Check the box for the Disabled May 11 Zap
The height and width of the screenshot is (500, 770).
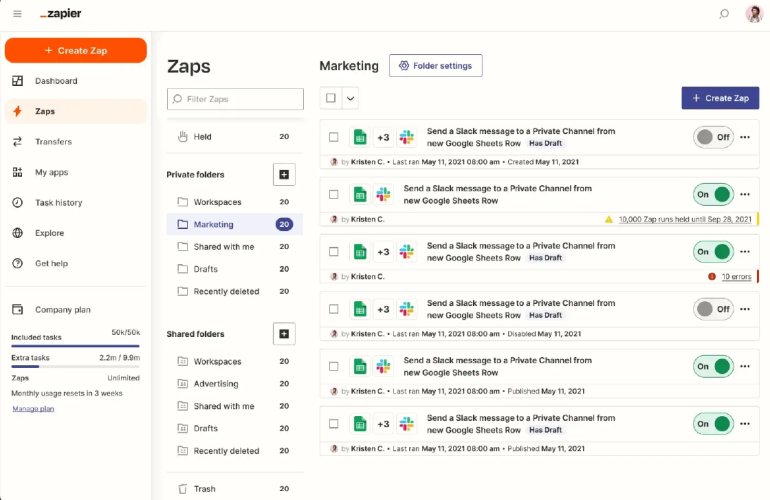pos(334,309)
